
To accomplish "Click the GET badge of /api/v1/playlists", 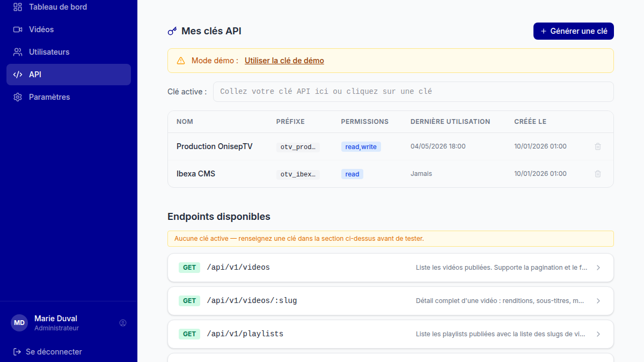I will click(189, 334).
